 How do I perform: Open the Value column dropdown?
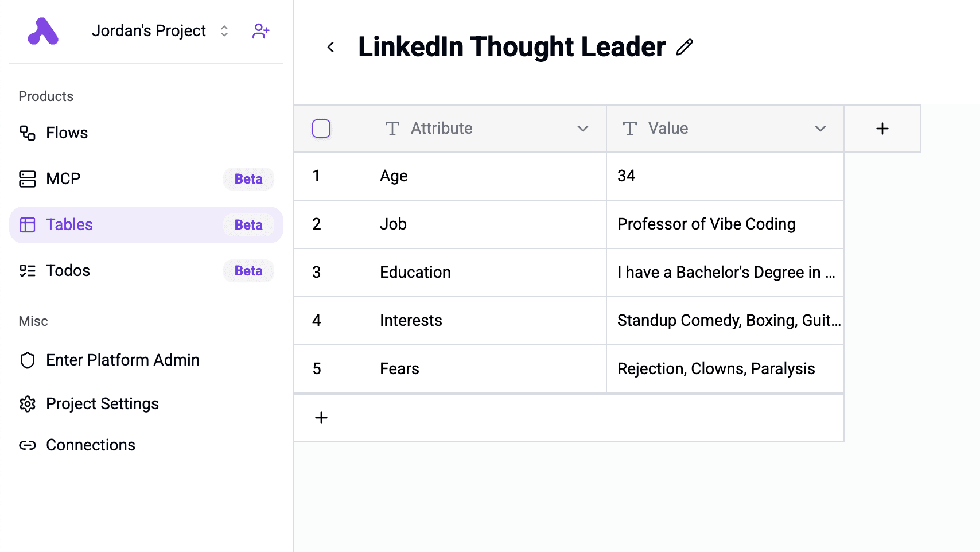pyautogui.click(x=820, y=129)
